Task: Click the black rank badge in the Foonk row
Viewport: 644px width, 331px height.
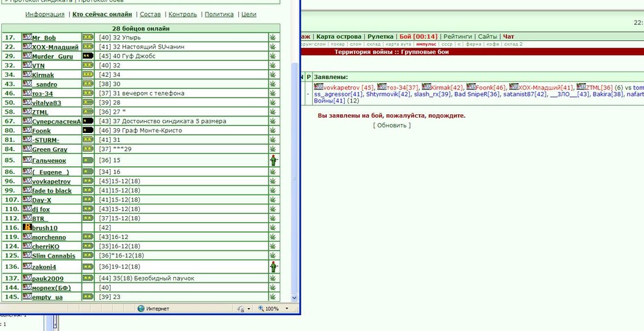Action: click(x=88, y=130)
